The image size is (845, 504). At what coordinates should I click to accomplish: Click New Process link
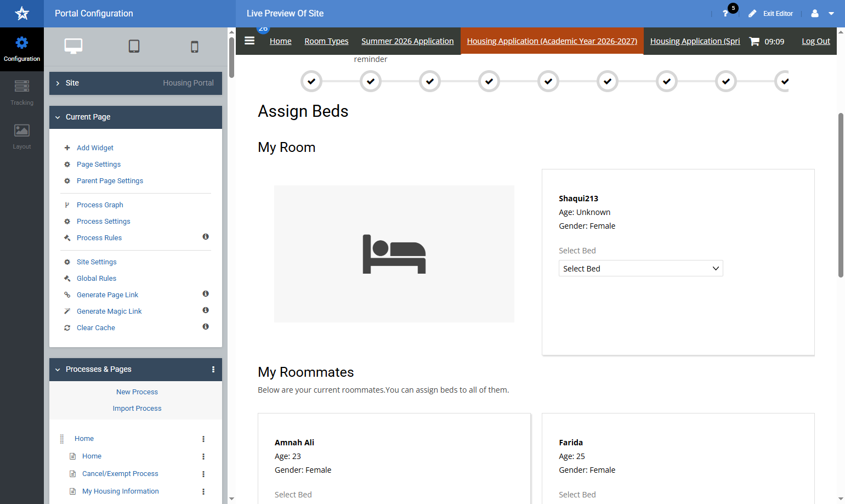tap(137, 392)
